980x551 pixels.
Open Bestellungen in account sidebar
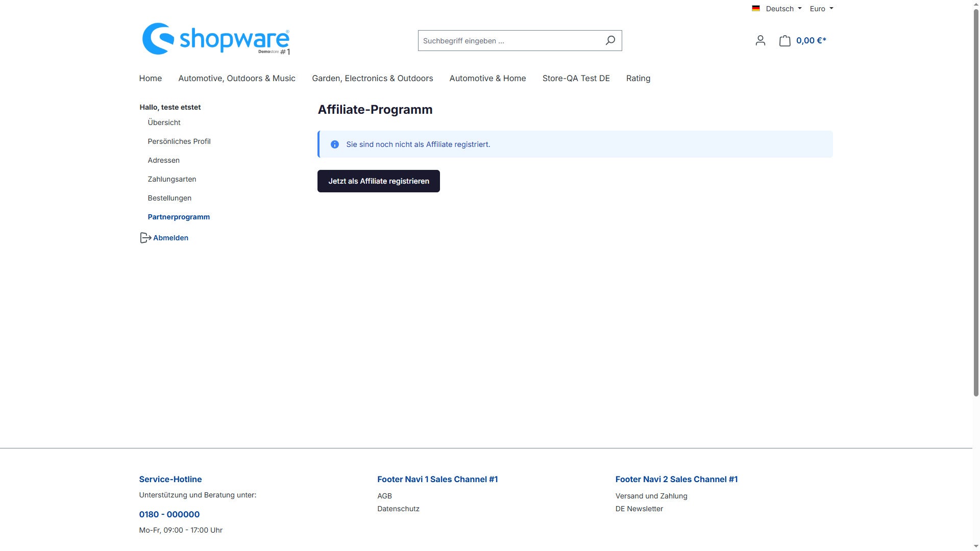(x=169, y=198)
